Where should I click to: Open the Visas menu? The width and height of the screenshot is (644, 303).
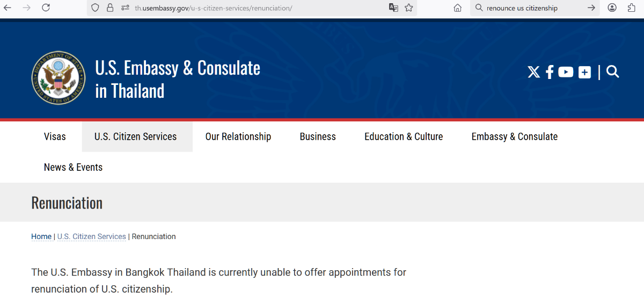click(55, 136)
